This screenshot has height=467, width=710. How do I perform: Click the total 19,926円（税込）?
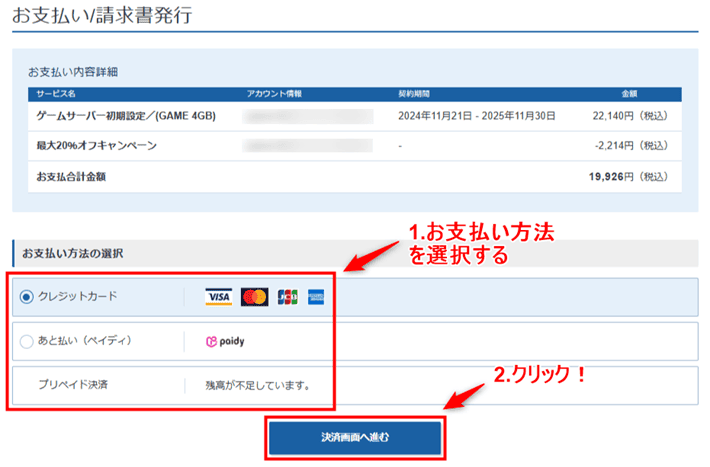click(628, 177)
